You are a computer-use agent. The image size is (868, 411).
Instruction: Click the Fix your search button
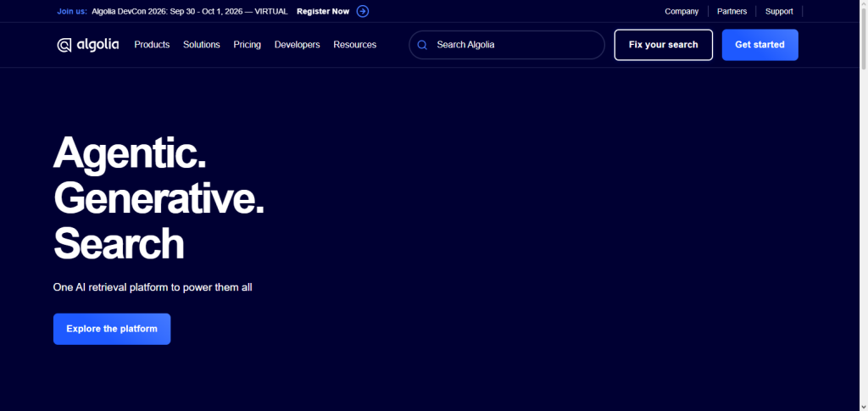tap(663, 45)
